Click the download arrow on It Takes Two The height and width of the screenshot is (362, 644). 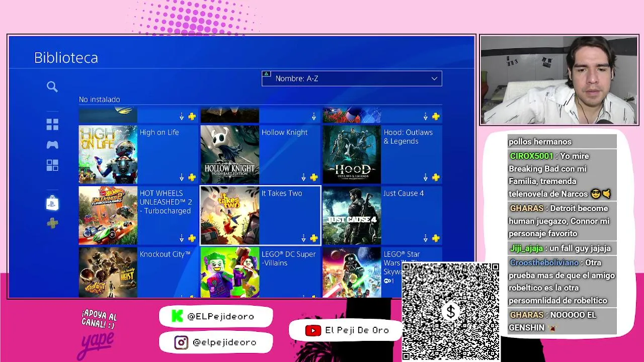coord(303,238)
